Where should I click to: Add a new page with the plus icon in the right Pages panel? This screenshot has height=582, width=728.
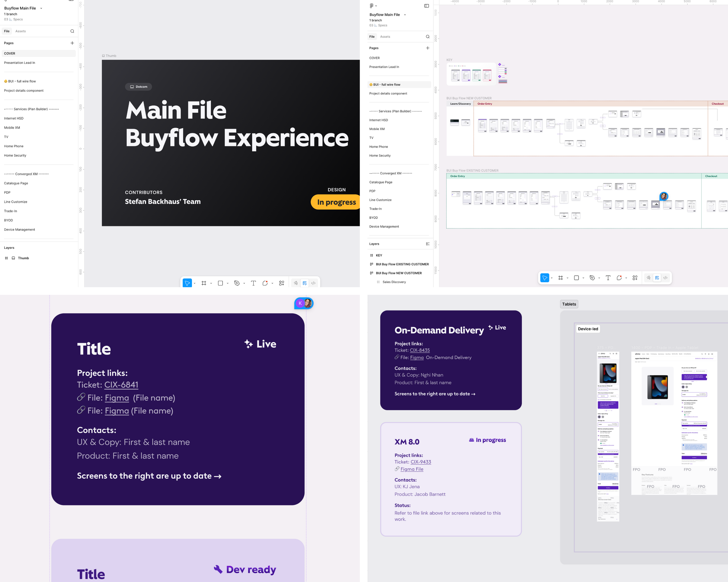427,48
